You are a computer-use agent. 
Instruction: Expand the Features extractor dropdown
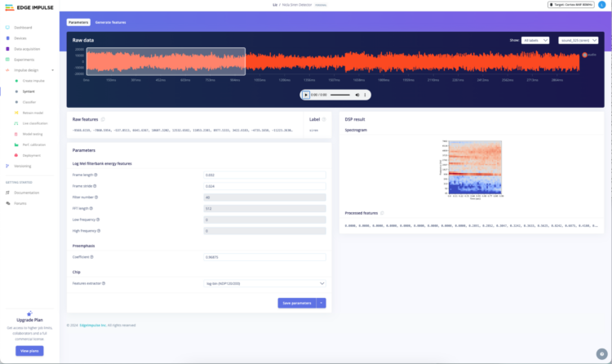point(265,283)
